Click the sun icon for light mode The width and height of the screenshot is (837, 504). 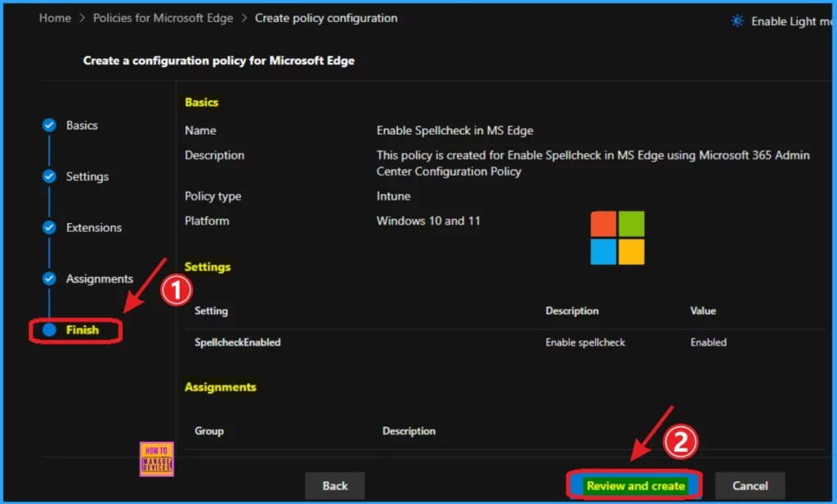737,21
